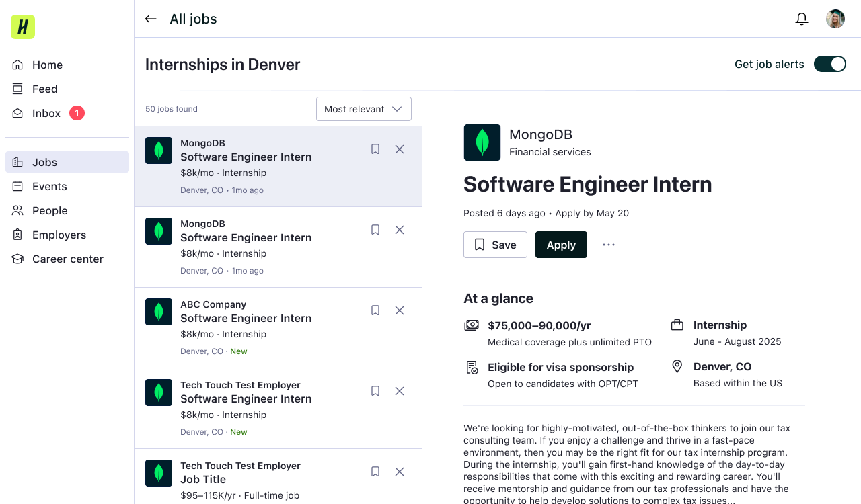Open the Most relevant sort dropdown

click(x=364, y=109)
